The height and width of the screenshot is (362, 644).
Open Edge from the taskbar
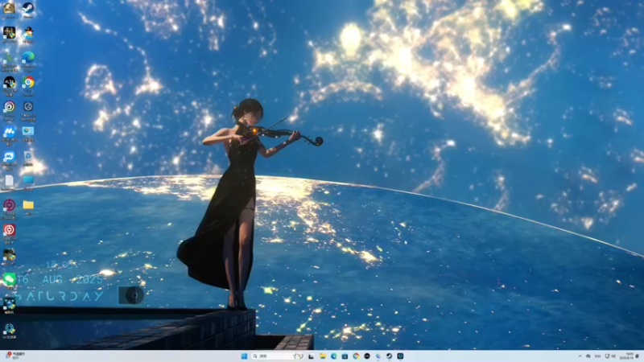click(x=334, y=356)
